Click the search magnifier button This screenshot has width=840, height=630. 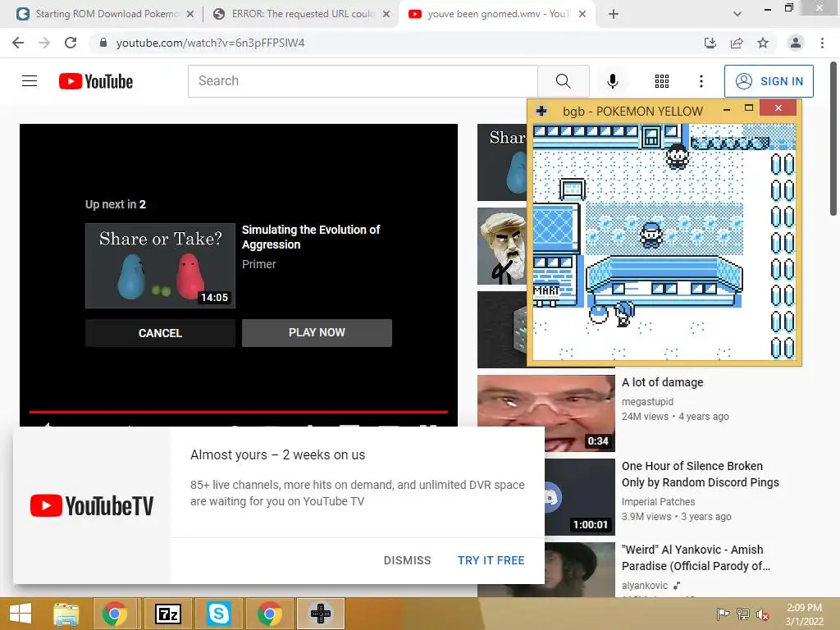pyautogui.click(x=563, y=81)
